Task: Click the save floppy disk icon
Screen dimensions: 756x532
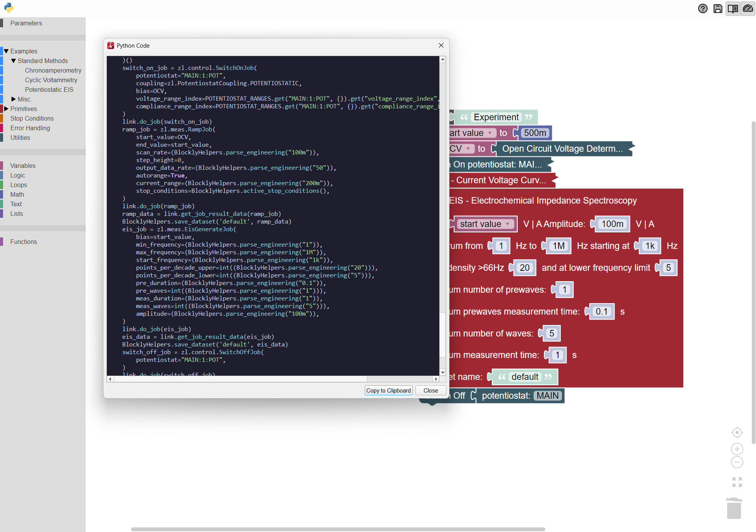Action: pos(718,8)
